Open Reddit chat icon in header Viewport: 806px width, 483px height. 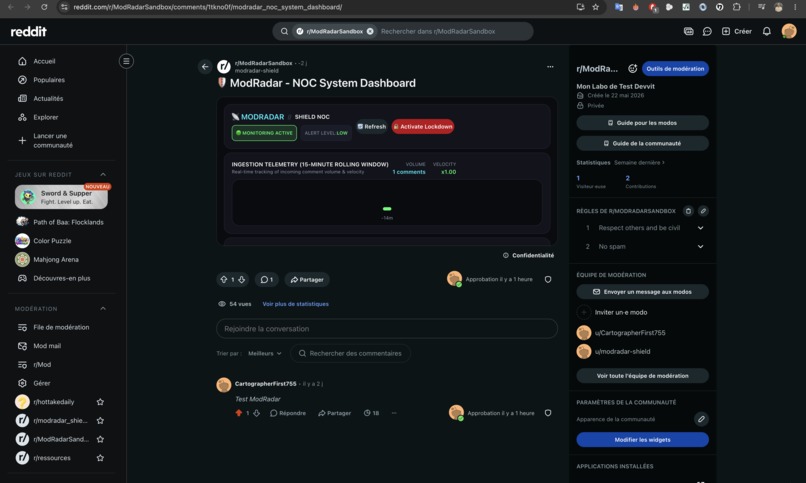707,31
